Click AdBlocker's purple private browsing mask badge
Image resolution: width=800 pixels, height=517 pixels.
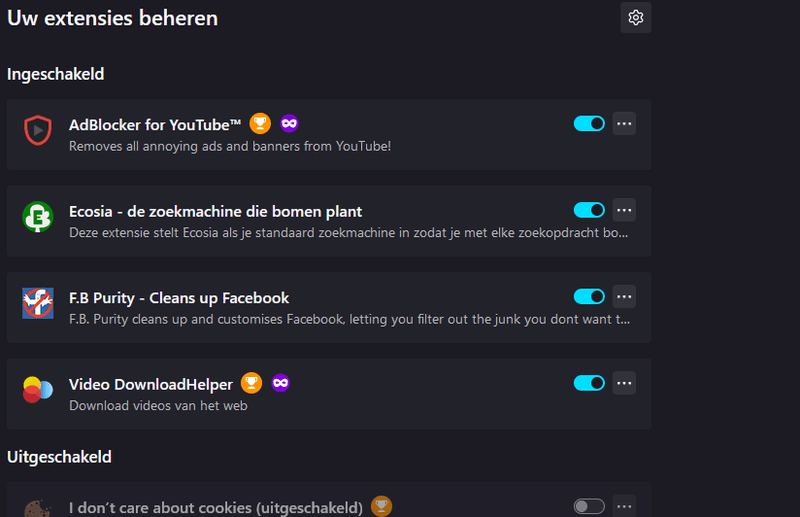[289, 124]
